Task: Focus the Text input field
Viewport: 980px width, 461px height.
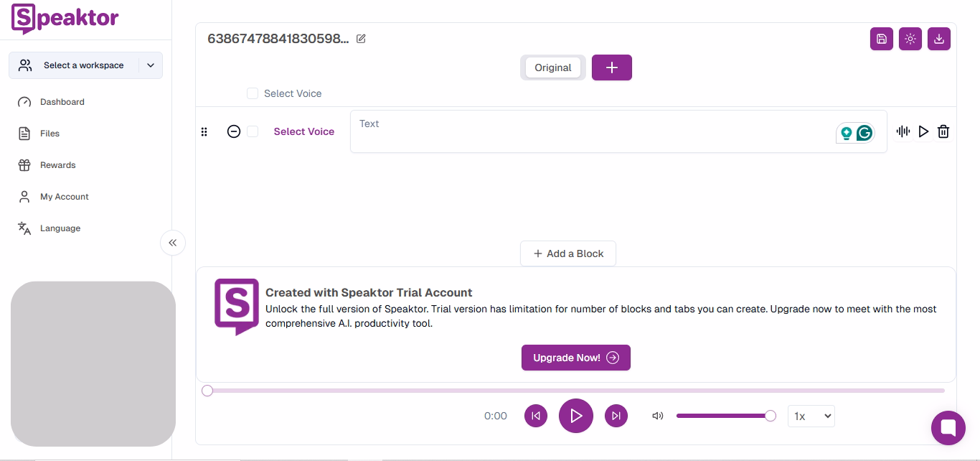Action: click(x=618, y=131)
